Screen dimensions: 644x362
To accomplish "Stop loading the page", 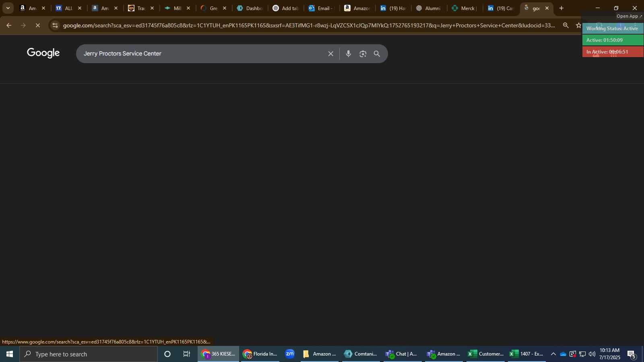I will [38, 25].
